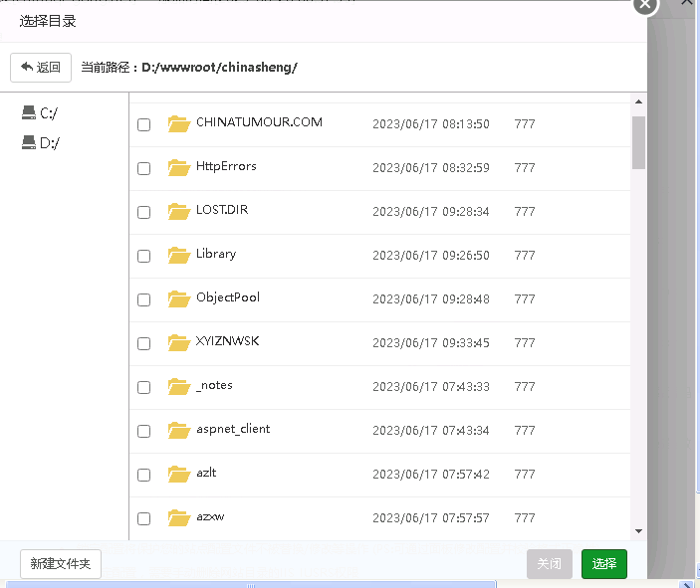This screenshot has height=588, width=700.
Task: Click the grey 关闭 button
Action: tap(549, 563)
